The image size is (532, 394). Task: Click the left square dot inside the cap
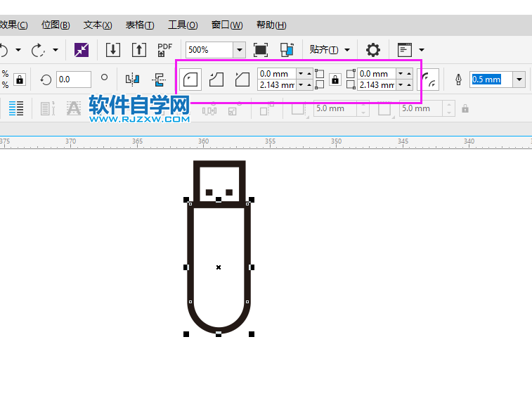[x=209, y=193]
